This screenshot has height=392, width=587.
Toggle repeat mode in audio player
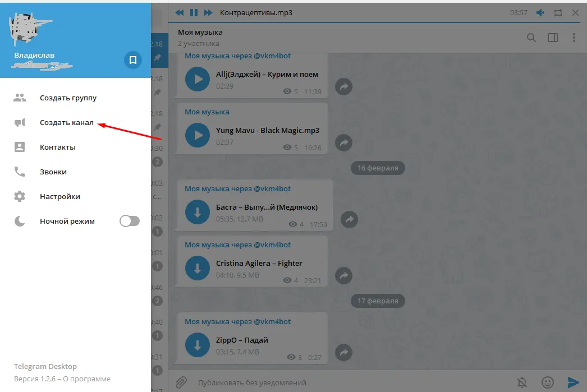coord(558,13)
